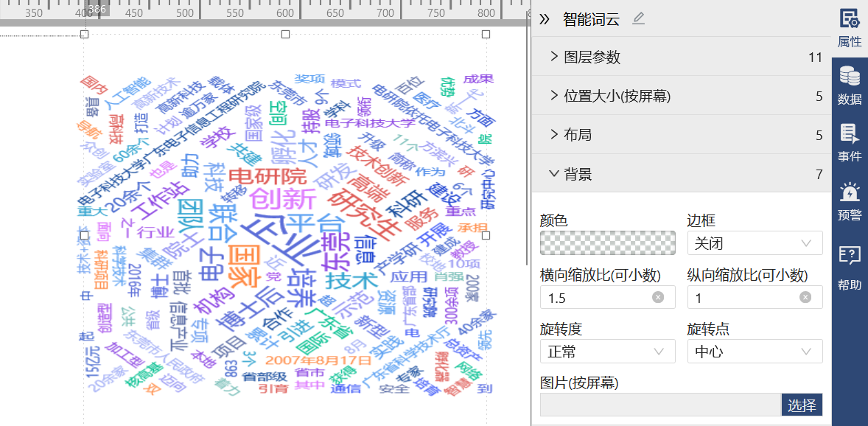
Task: Open the 事件 events sidebar tab
Action: pyautogui.click(x=849, y=142)
